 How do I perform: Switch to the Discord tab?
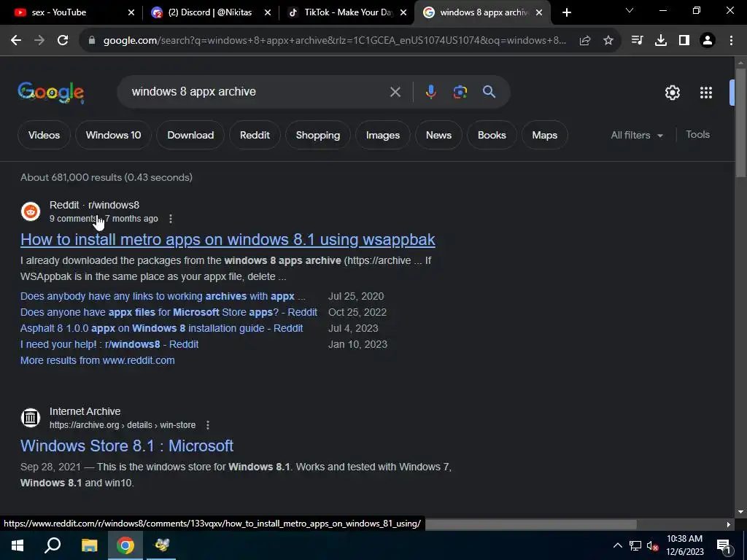pos(209,12)
